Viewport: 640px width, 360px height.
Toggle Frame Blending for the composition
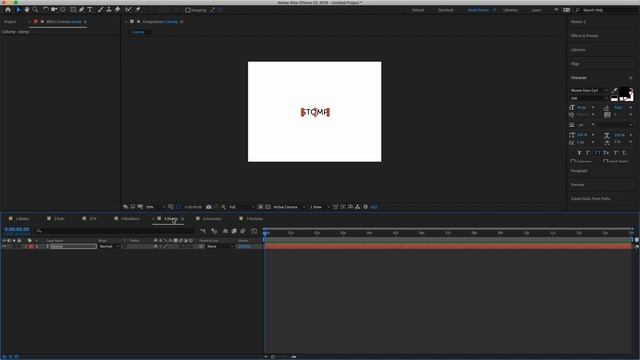click(x=234, y=231)
